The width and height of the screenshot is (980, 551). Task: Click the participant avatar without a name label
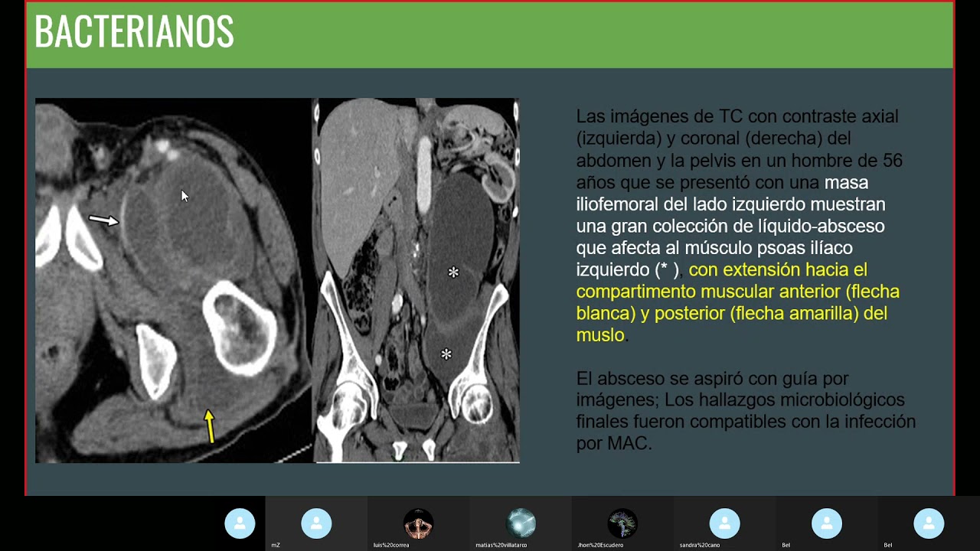tap(240, 523)
